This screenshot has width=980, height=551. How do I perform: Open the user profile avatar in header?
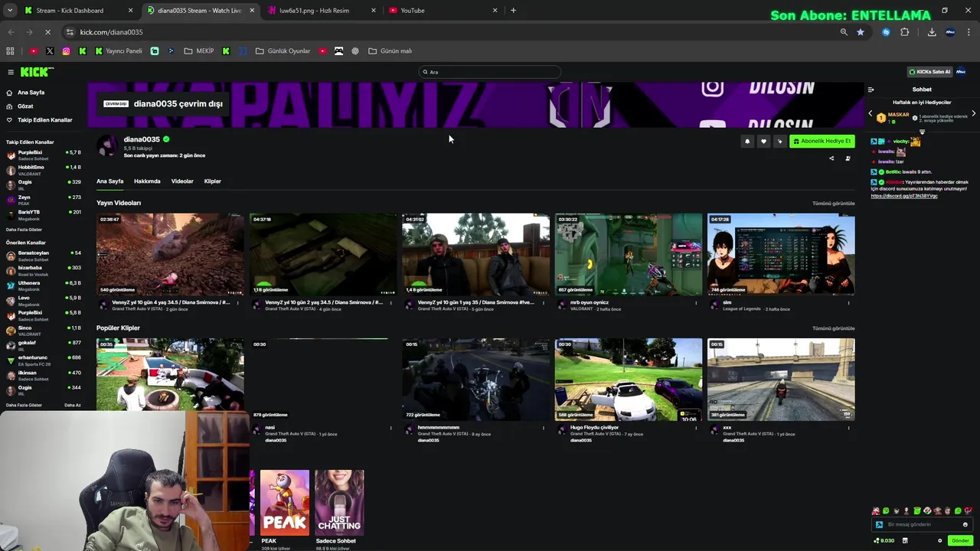point(961,72)
